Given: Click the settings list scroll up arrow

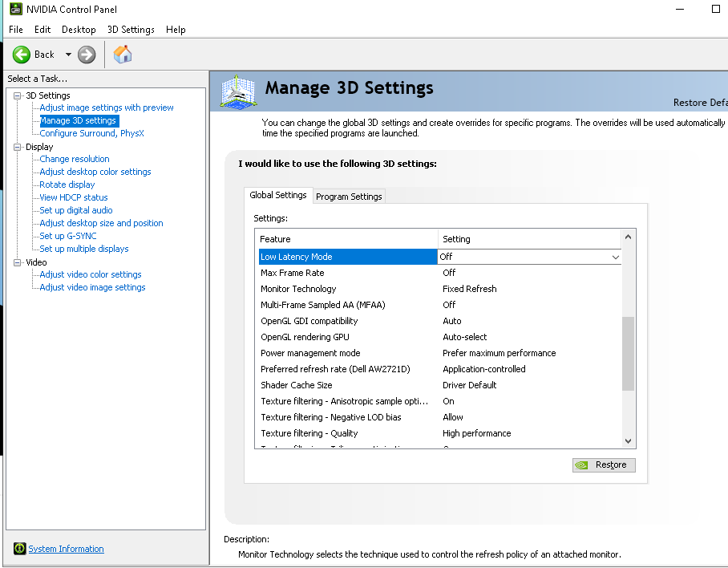Looking at the screenshot, I should 628,237.
